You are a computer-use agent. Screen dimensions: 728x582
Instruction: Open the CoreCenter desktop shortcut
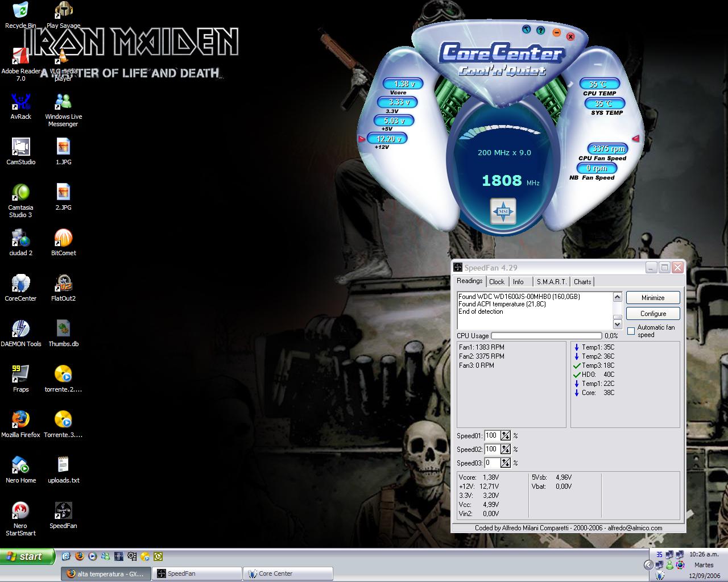(20, 288)
